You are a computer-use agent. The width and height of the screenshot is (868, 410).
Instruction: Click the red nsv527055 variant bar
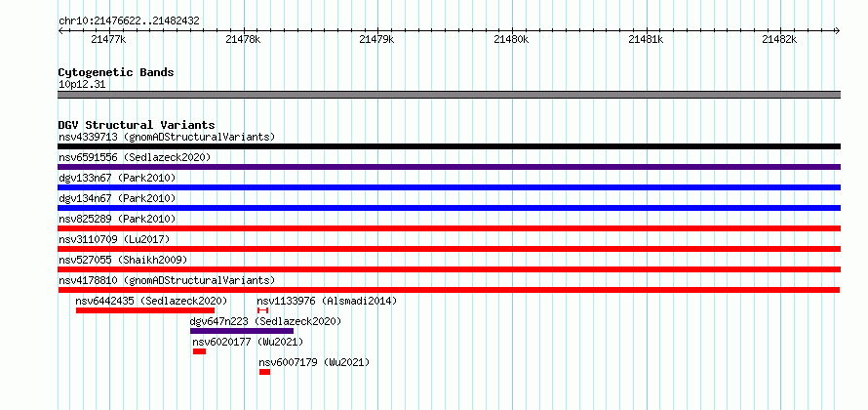point(449,269)
